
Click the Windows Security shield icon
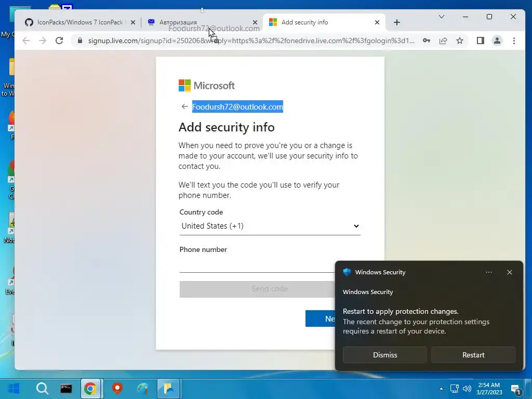(347, 272)
